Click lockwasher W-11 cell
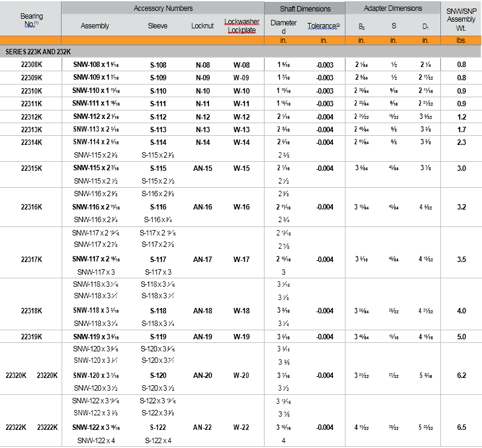The width and height of the screenshot is (482, 448). click(242, 103)
